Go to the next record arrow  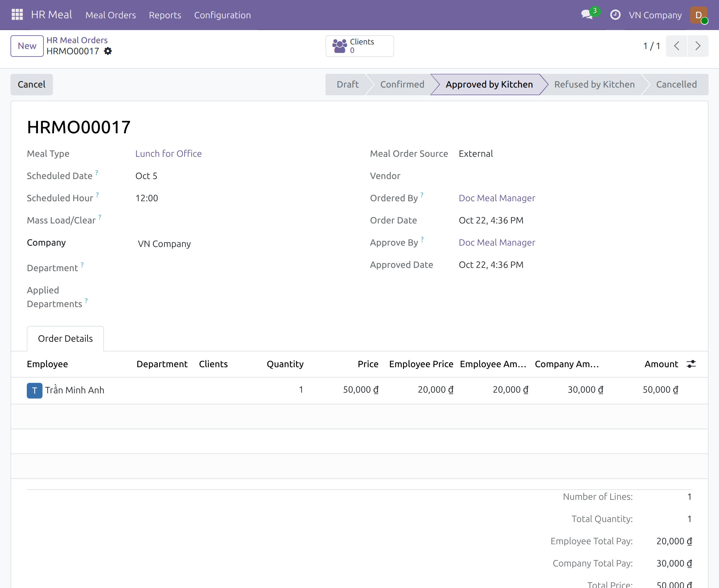pyautogui.click(x=698, y=46)
